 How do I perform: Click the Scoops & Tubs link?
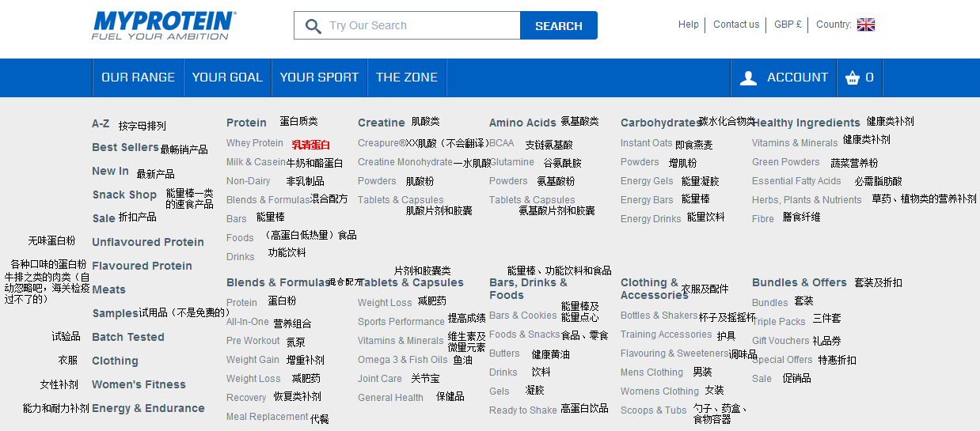pos(654,410)
